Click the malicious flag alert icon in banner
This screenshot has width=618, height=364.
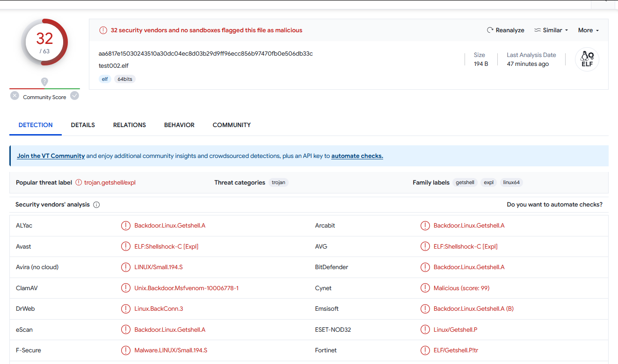[103, 30]
